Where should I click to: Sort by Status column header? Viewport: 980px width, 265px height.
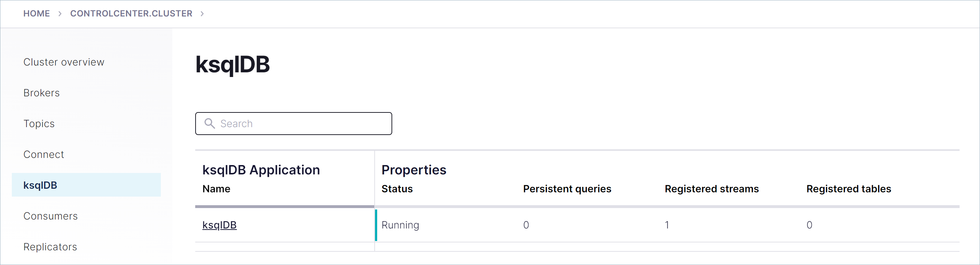pyautogui.click(x=397, y=189)
